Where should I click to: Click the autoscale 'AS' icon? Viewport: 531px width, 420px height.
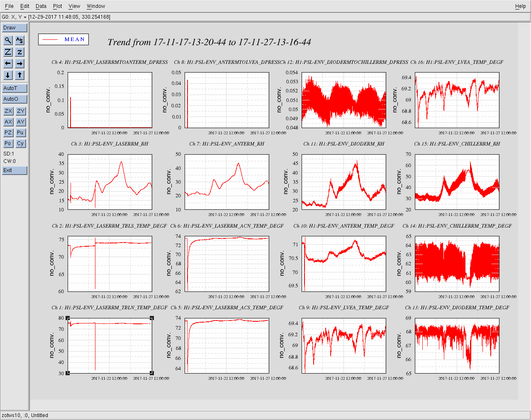tap(19, 40)
